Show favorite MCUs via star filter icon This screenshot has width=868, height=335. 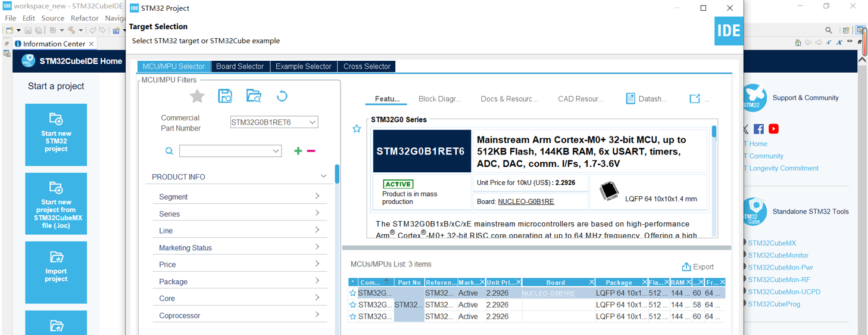197,96
